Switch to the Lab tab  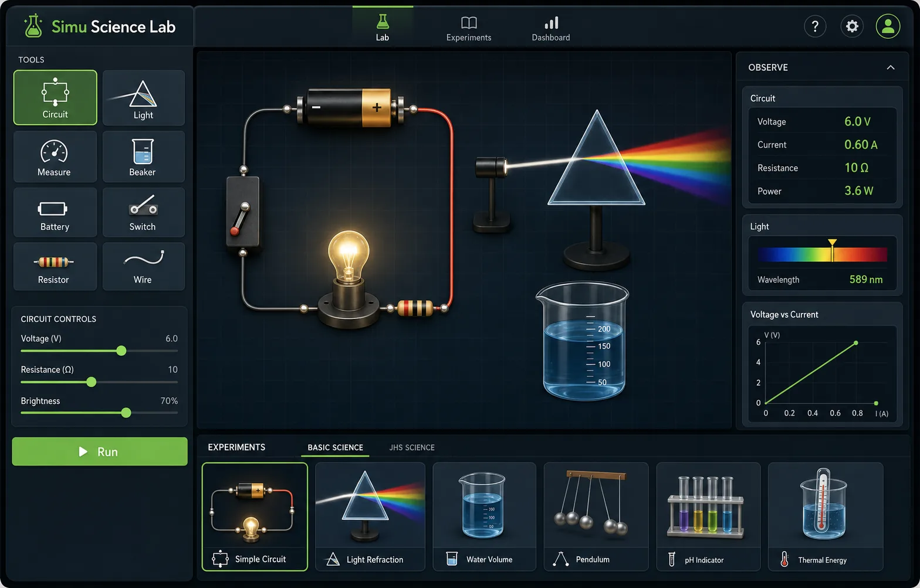[x=383, y=27]
